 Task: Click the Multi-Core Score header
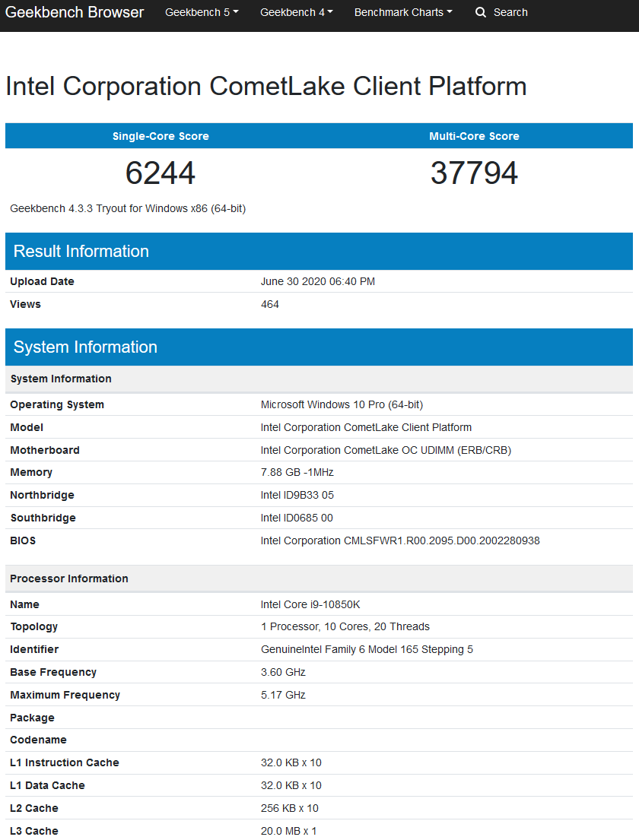point(474,136)
